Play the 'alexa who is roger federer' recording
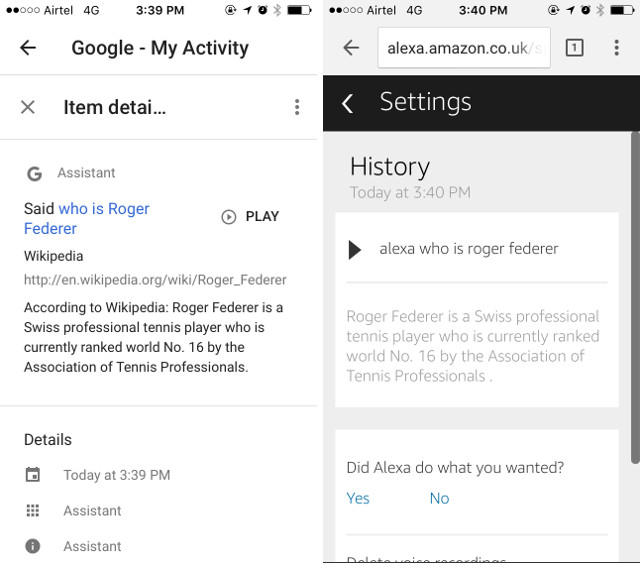 click(354, 250)
